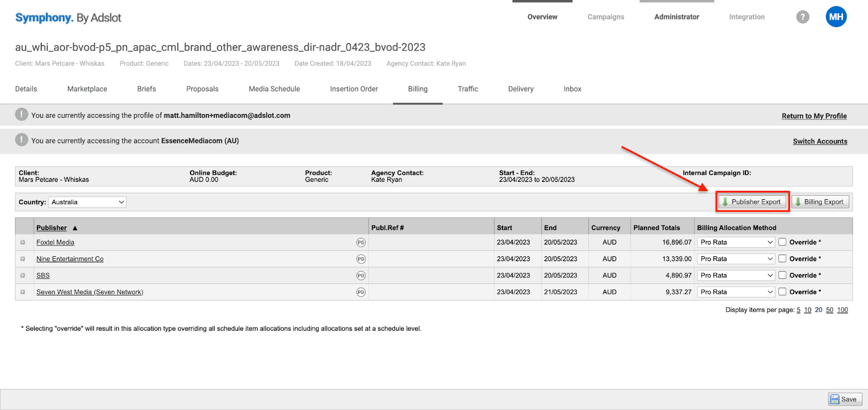Open Seven West Media (Seven Network) link
Screen dimensions: 868x410
90,292
